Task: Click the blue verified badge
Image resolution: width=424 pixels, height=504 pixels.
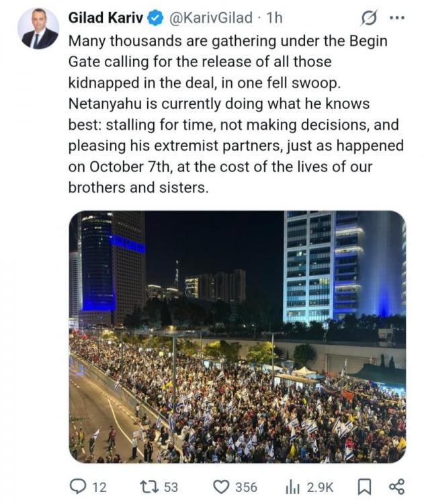Action: (156, 18)
